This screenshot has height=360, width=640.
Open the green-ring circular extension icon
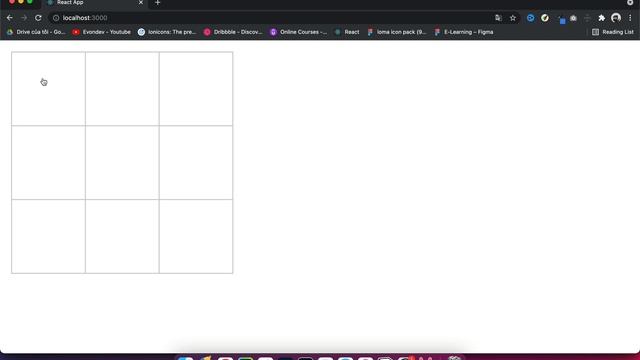tap(544, 18)
